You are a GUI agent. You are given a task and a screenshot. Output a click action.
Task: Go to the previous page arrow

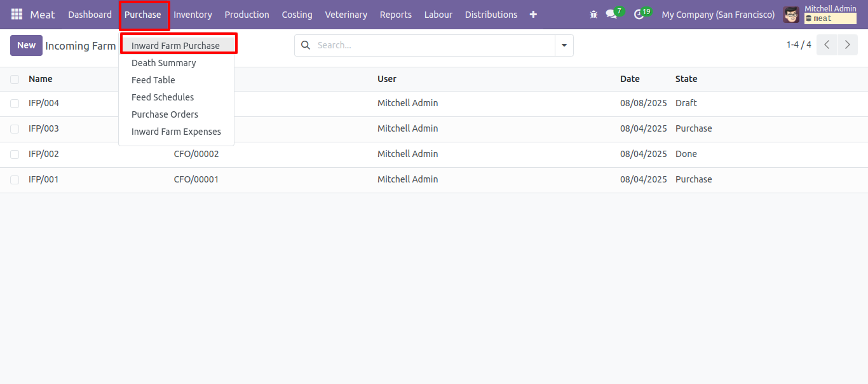827,45
